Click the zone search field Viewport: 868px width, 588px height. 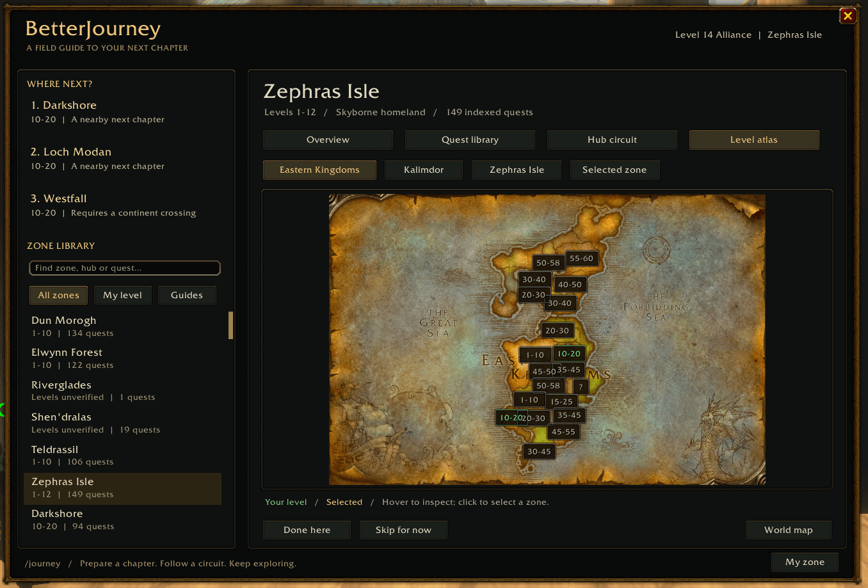[125, 268]
